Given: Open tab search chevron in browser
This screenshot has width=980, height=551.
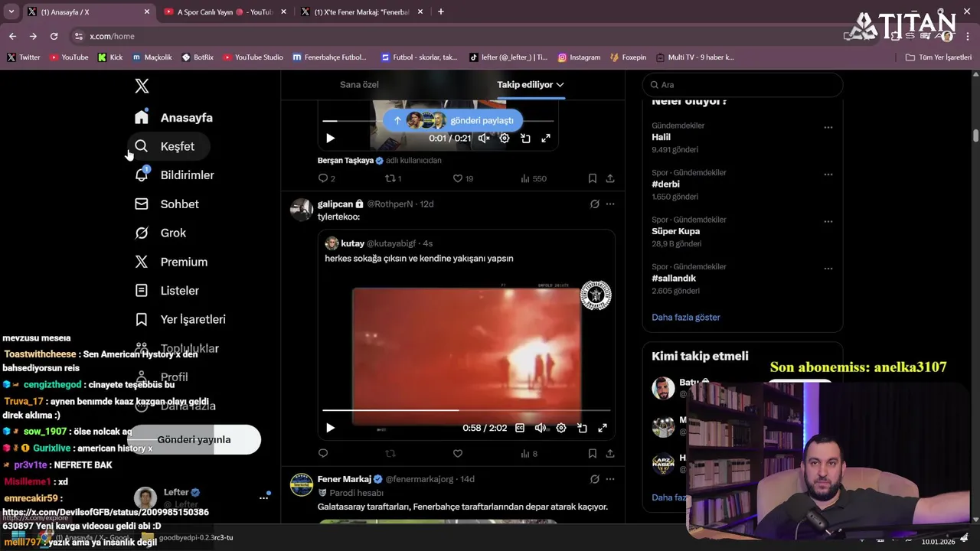Looking at the screenshot, I should pyautogui.click(x=11, y=11).
